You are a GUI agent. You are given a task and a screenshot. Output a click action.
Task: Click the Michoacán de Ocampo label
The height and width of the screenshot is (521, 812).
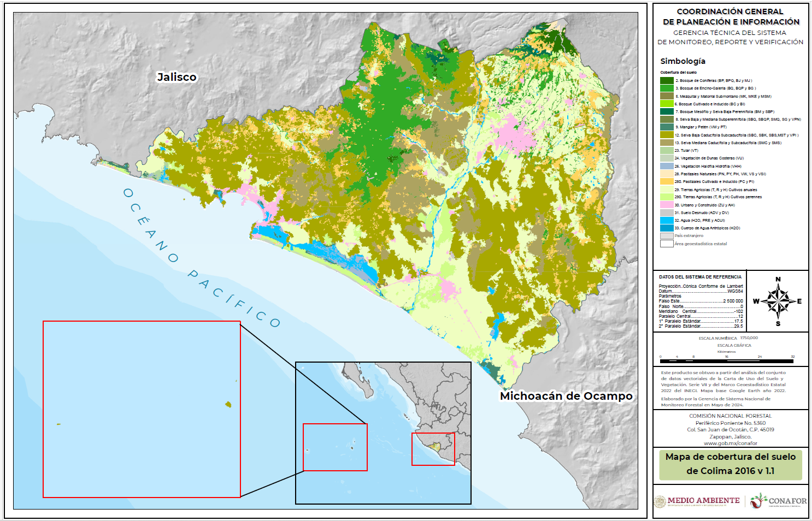pos(566,396)
